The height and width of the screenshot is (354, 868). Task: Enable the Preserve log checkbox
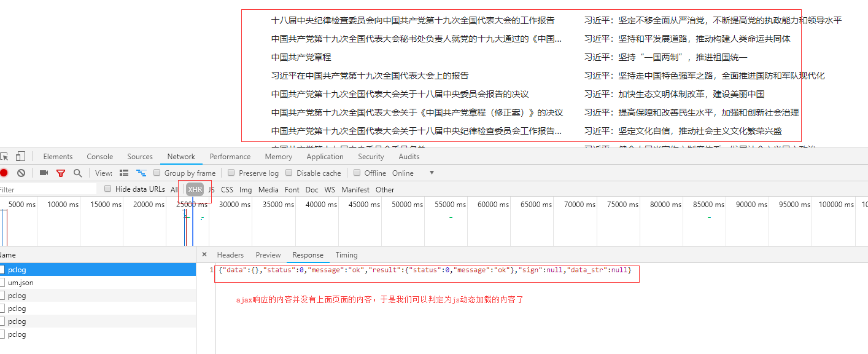231,173
